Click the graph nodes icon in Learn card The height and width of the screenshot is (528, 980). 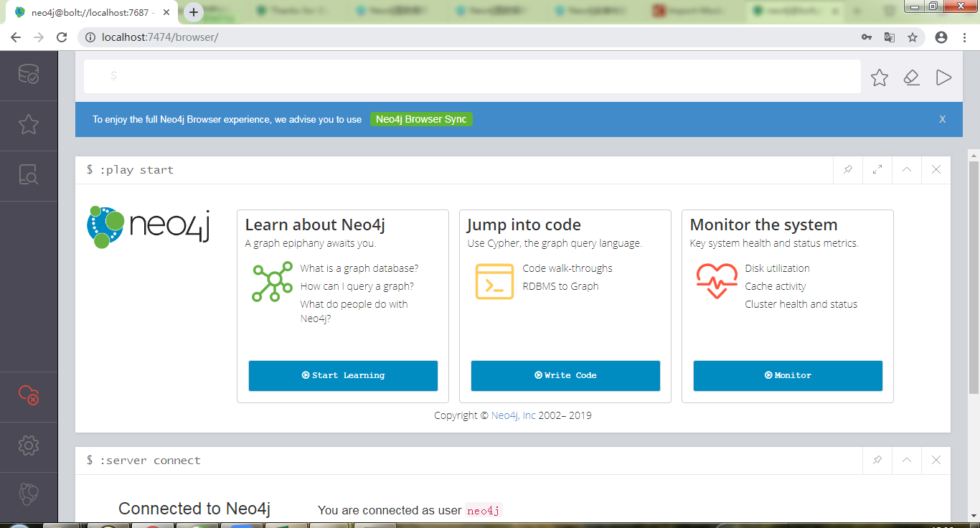click(272, 282)
